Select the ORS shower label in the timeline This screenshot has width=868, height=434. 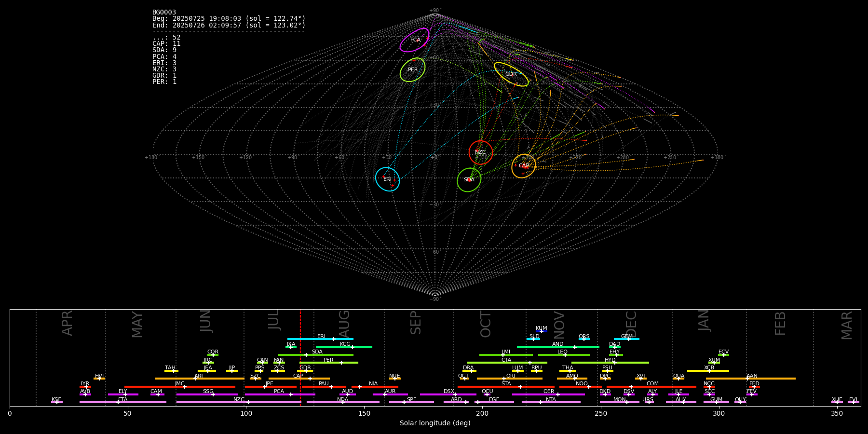coord(584,336)
